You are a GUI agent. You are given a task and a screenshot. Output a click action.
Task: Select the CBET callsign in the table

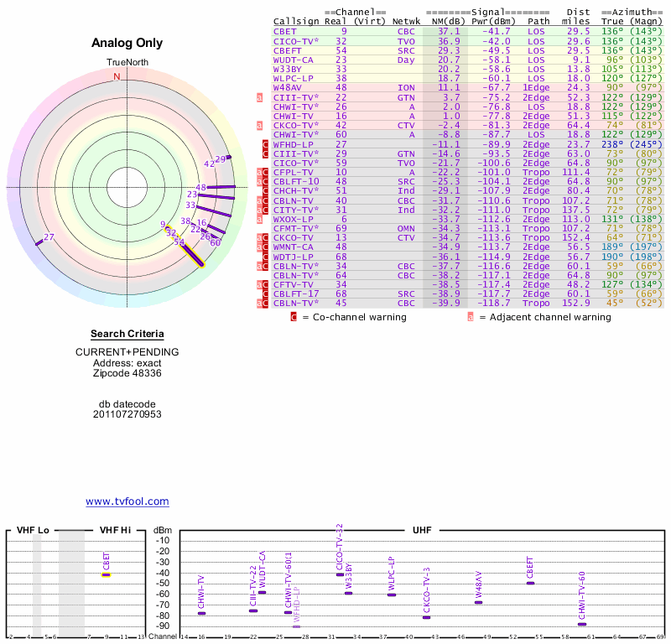point(283,30)
